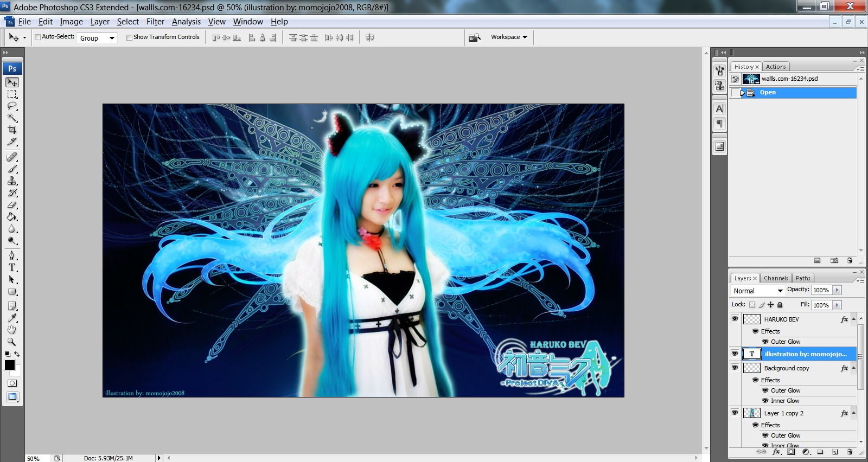Select the Lasso tool
The width and height of the screenshot is (868, 462).
click(x=12, y=106)
